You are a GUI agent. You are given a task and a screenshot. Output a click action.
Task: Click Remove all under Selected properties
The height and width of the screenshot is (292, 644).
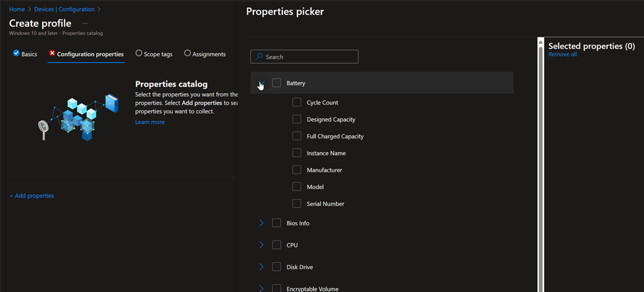(562, 55)
